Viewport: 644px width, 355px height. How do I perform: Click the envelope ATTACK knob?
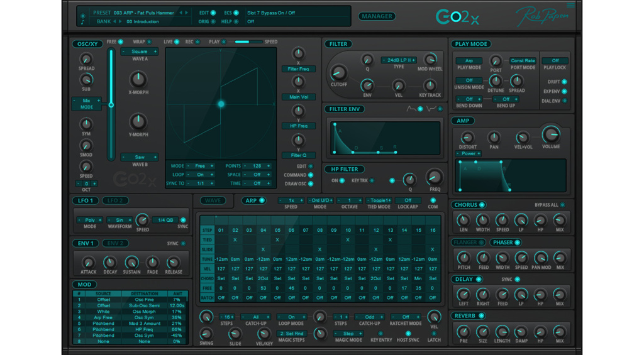point(88,262)
